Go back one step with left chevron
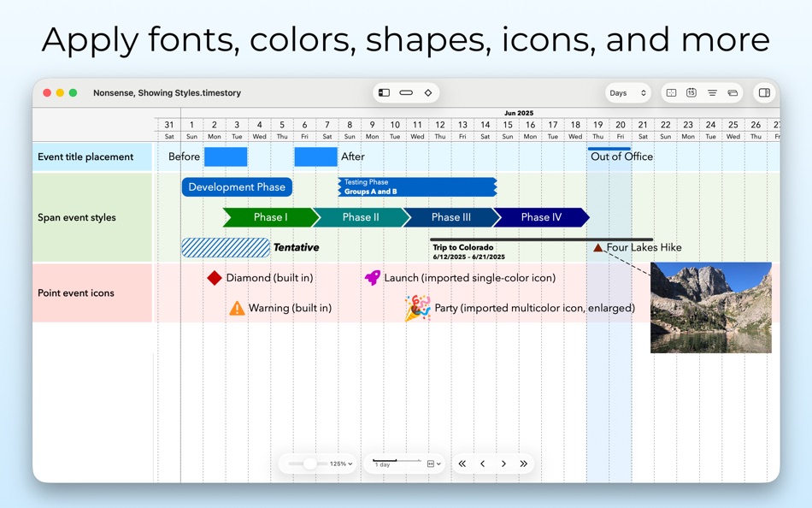 [483, 464]
